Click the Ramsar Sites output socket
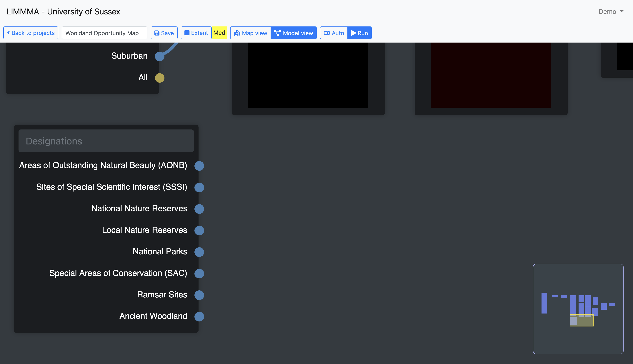 point(199,295)
